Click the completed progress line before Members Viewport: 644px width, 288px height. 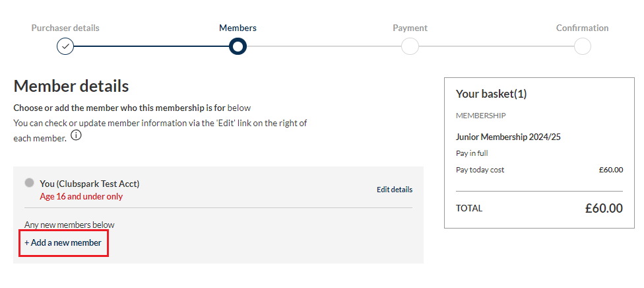click(x=150, y=46)
